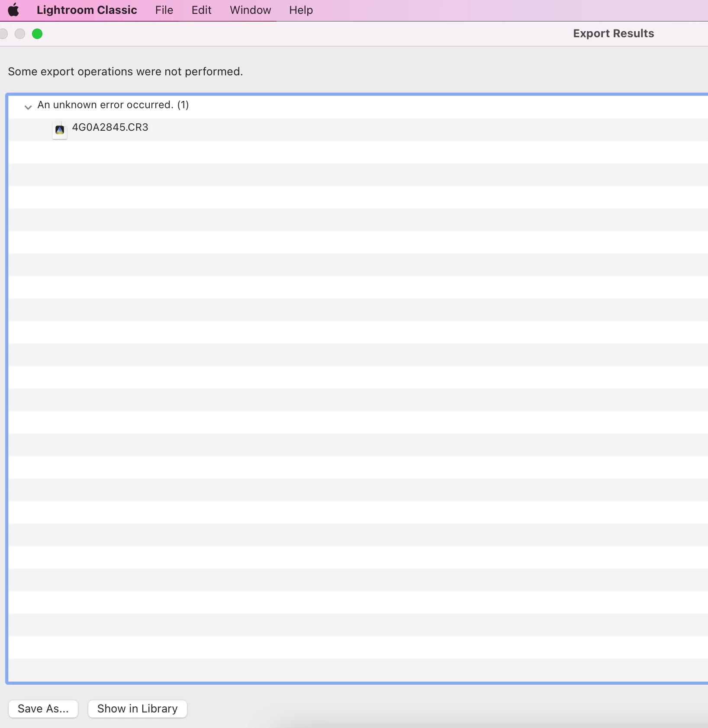Viewport: 708px width, 728px height.
Task: Open the Window menu
Action: click(x=250, y=10)
